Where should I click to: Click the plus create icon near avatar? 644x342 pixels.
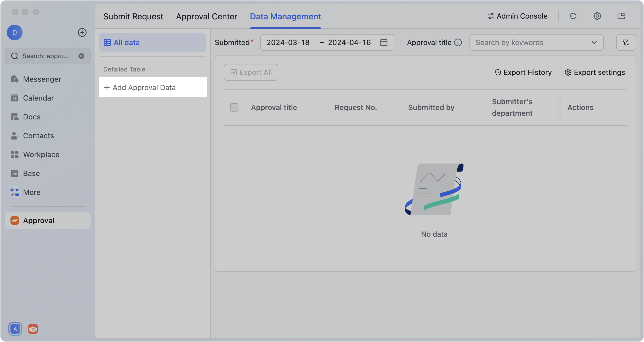coord(82,32)
